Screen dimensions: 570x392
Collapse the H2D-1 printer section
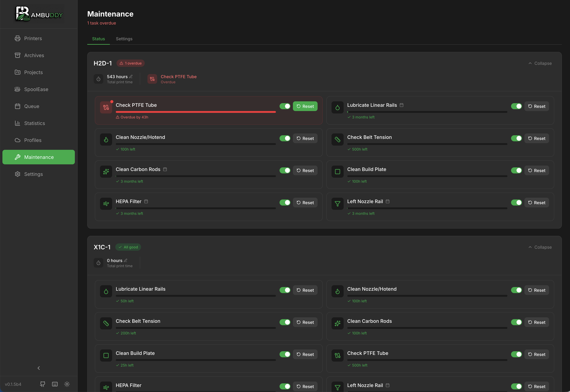click(x=540, y=63)
